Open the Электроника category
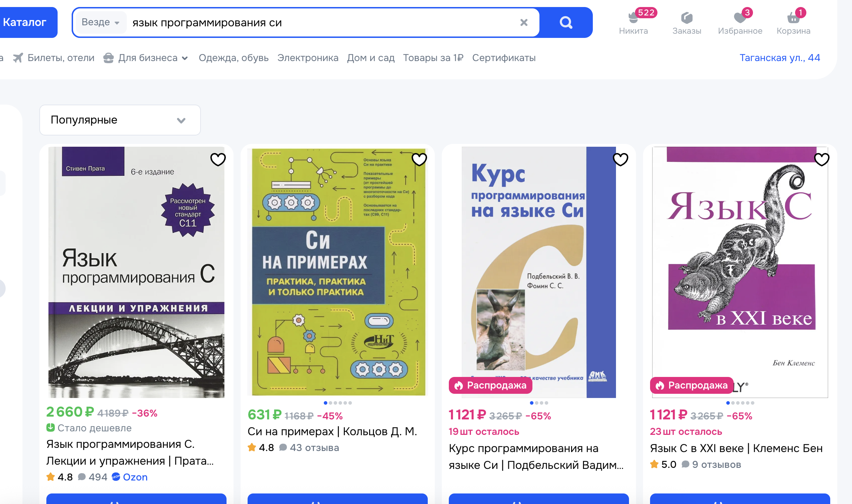The height and width of the screenshot is (504, 852). [308, 58]
